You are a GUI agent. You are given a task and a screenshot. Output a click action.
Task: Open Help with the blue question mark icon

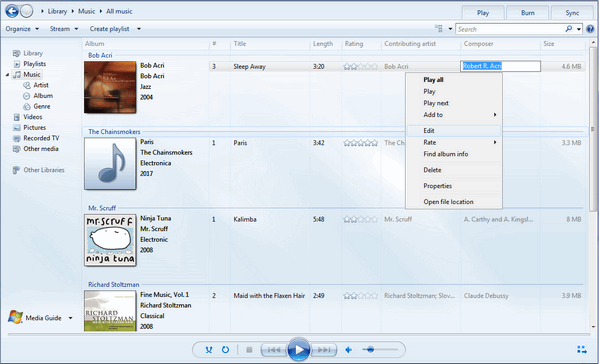[590, 29]
